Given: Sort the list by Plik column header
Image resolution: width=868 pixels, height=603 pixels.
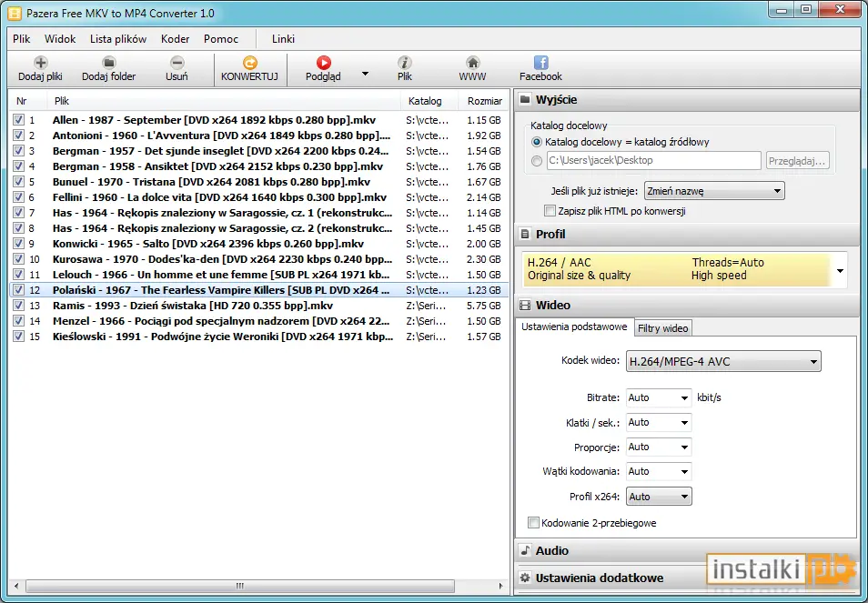Looking at the screenshot, I should click(x=223, y=101).
